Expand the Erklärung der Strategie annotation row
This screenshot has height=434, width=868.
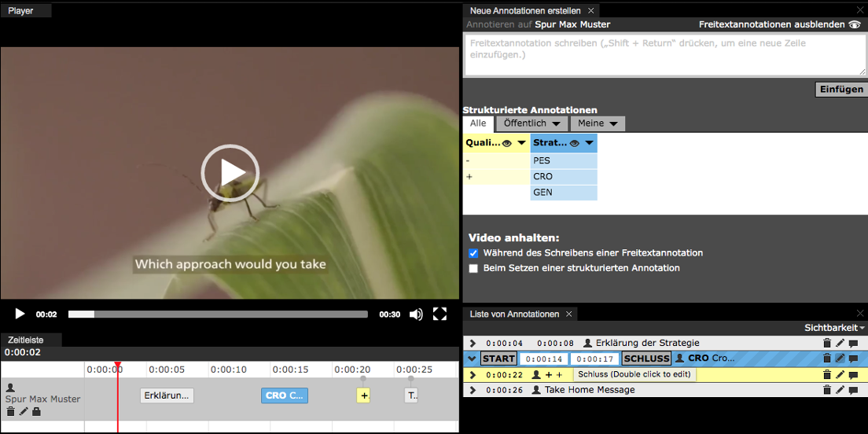tap(473, 344)
